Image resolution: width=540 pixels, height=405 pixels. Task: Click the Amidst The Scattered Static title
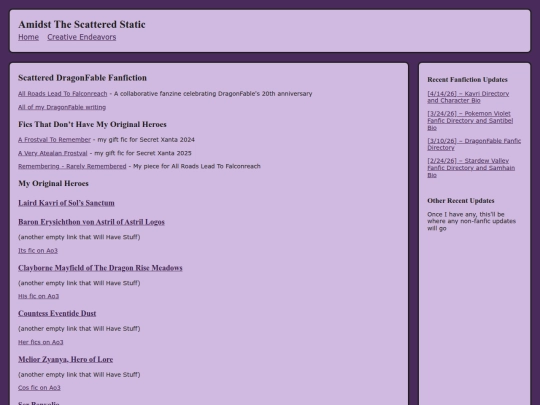(x=82, y=24)
